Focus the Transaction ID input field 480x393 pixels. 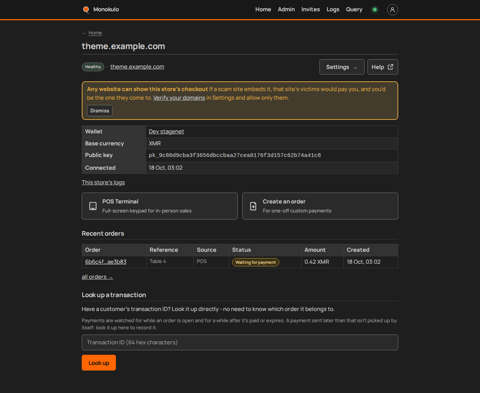(240, 342)
